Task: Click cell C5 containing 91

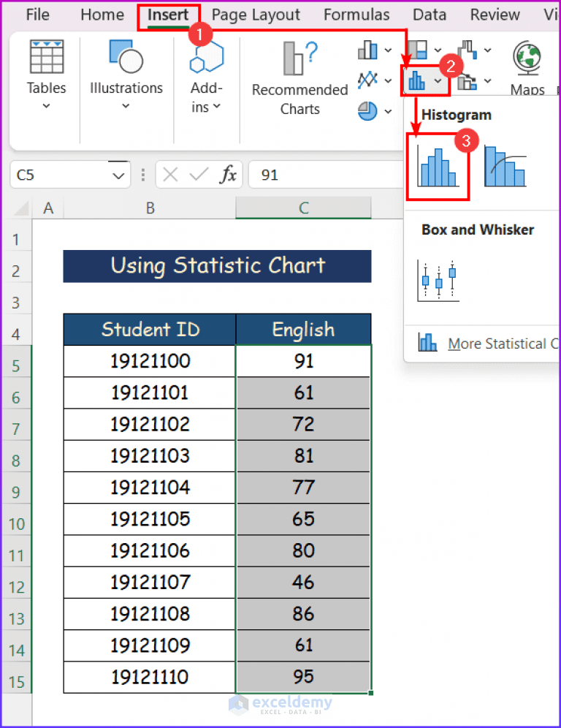Action: [303, 361]
